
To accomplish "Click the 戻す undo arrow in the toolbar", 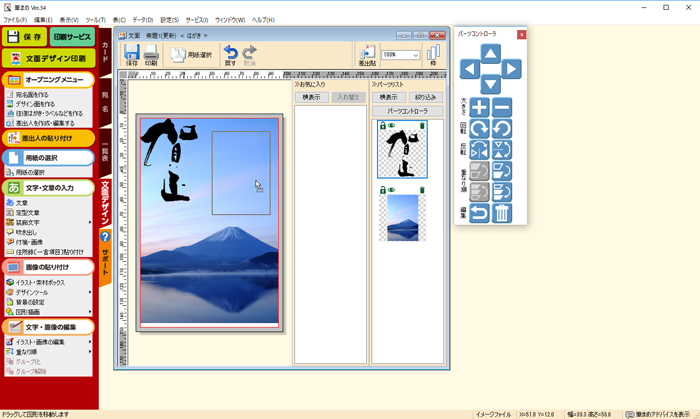I will click(231, 55).
